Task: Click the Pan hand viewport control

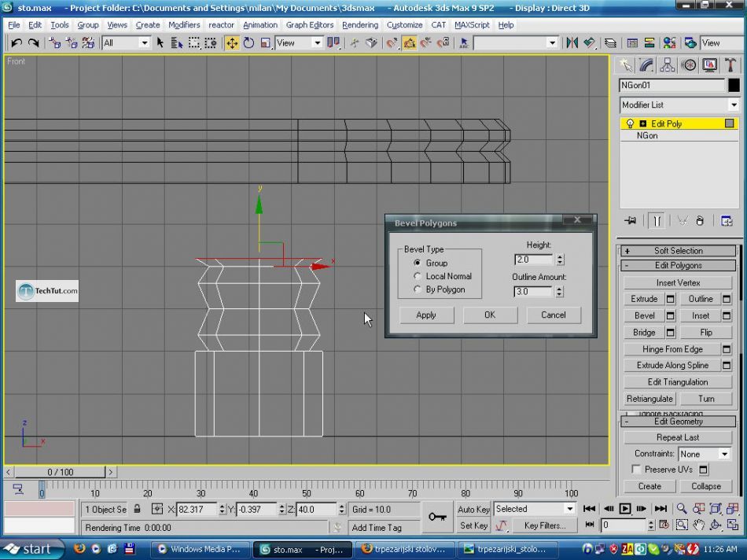Action: tap(698, 525)
